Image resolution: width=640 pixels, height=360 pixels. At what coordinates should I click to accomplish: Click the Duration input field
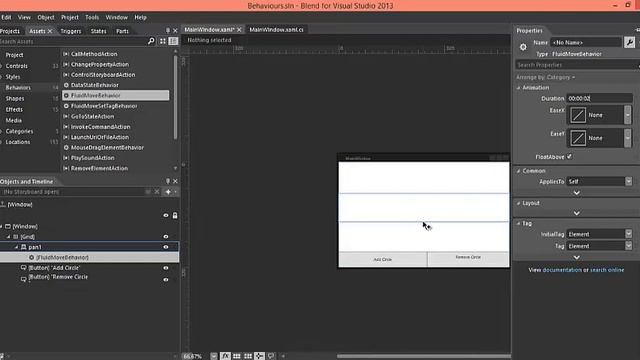tap(599, 98)
